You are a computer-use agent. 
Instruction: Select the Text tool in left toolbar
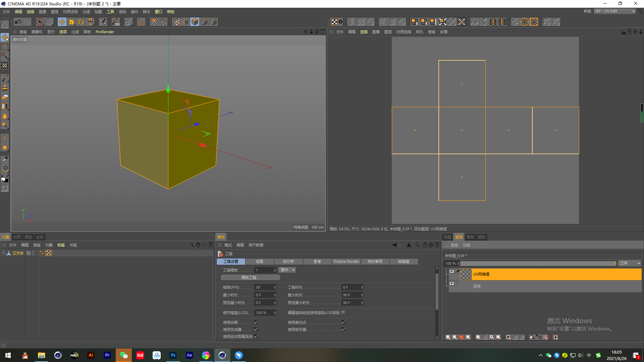(x=5, y=138)
